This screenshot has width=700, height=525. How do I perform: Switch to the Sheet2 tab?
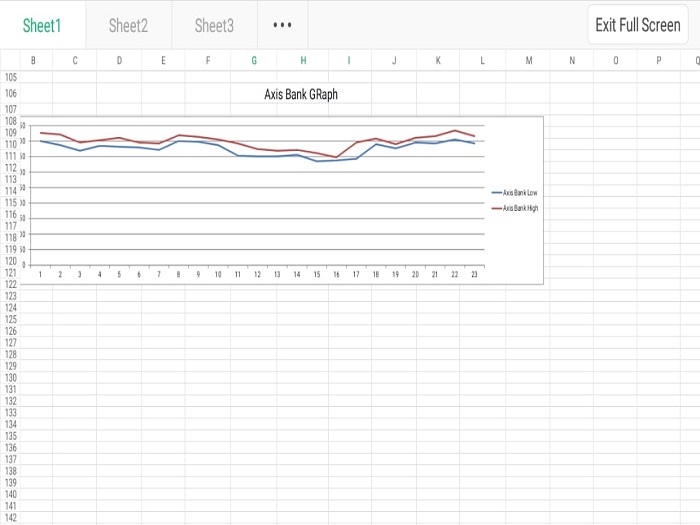pos(128,25)
